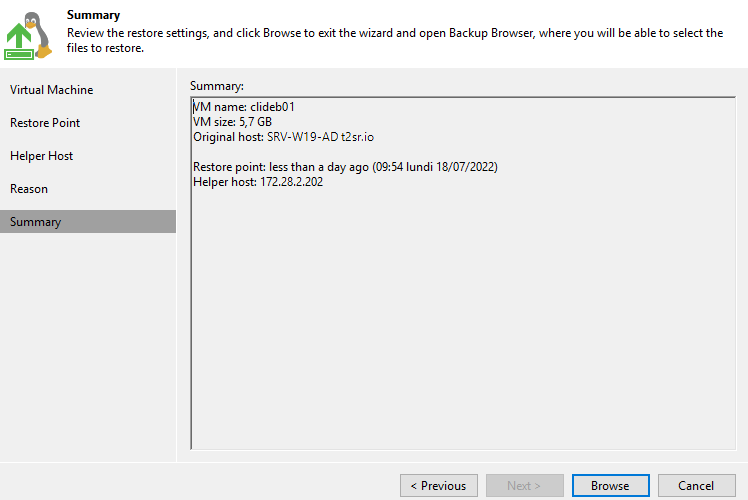
Task: Click the review restore settings description text
Action: 395,40
